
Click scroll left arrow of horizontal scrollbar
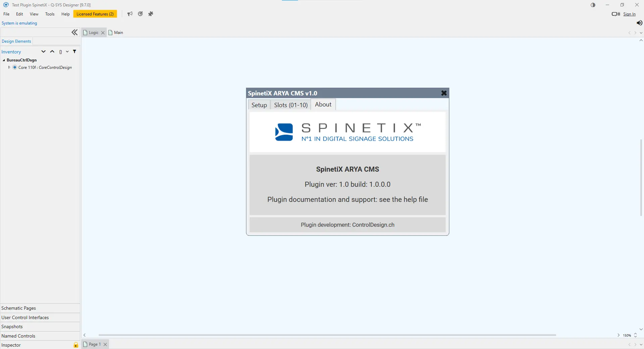85,335
